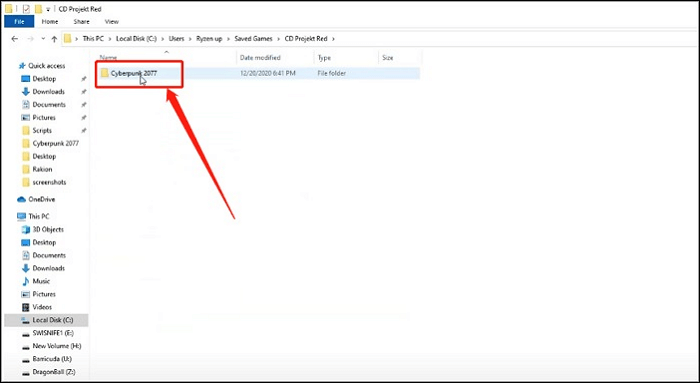Switch to the View ribbon tab

pos(112,21)
